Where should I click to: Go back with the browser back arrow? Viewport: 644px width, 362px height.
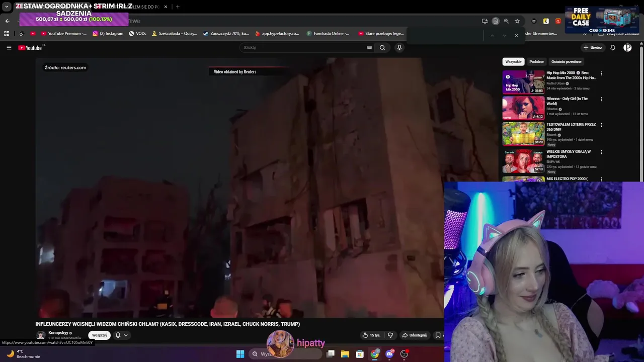click(x=8, y=21)
